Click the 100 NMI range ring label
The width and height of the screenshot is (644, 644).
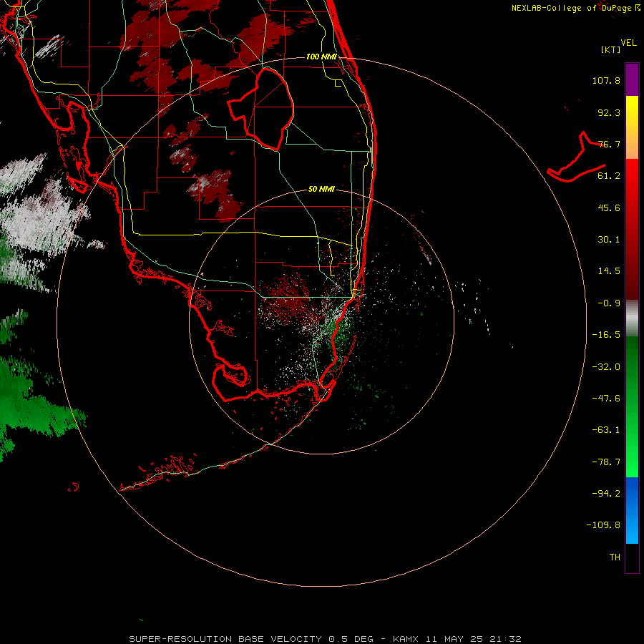321,57
